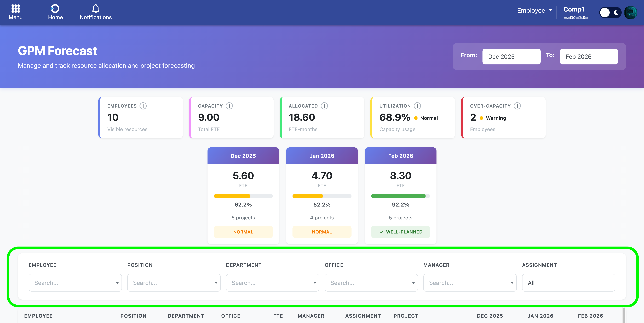Toggle the dark mode switch
Viewport: 644px width, 323px height.
coord(610,13)
